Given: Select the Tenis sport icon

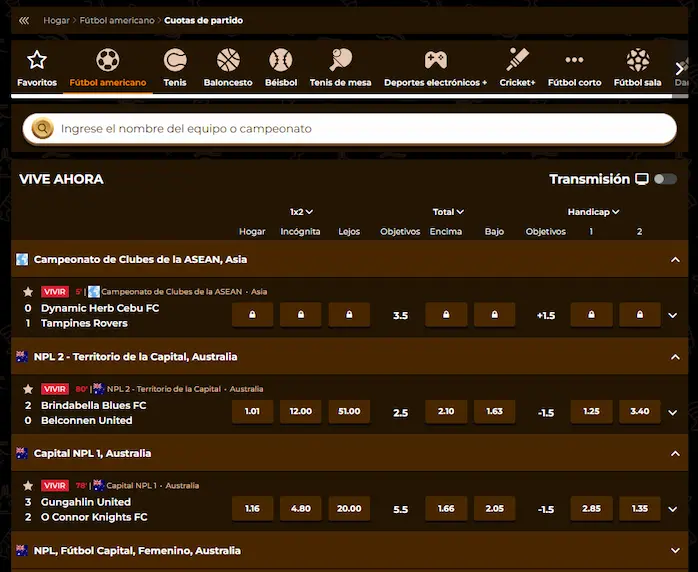Looking at the screenshot, I should click(x=175, y=60).
